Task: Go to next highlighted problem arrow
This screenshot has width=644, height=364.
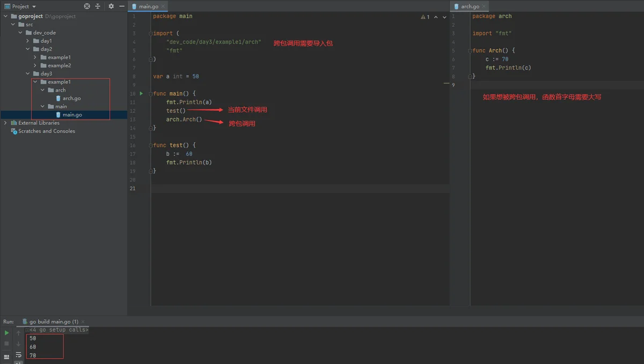Action: click(444, 17)
